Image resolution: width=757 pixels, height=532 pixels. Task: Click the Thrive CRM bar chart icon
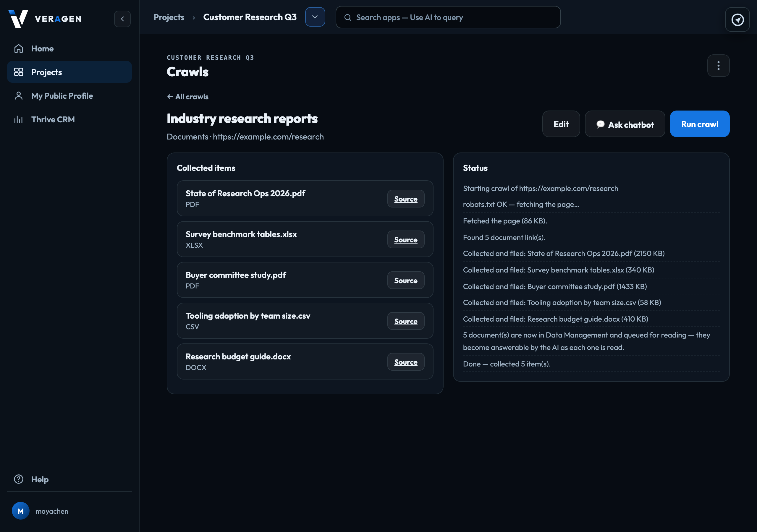point(18,119)
